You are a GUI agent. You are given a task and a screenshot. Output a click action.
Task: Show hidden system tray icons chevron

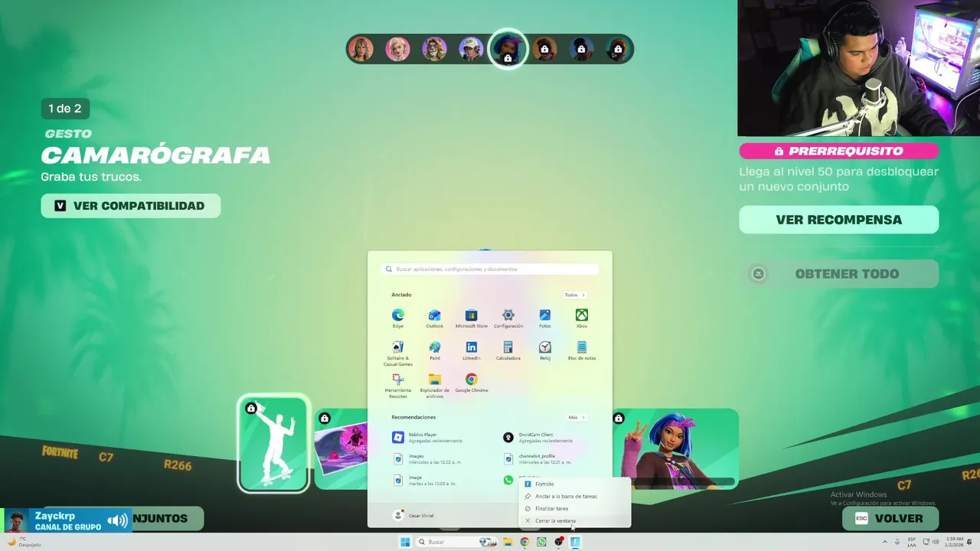coord(885,542)
